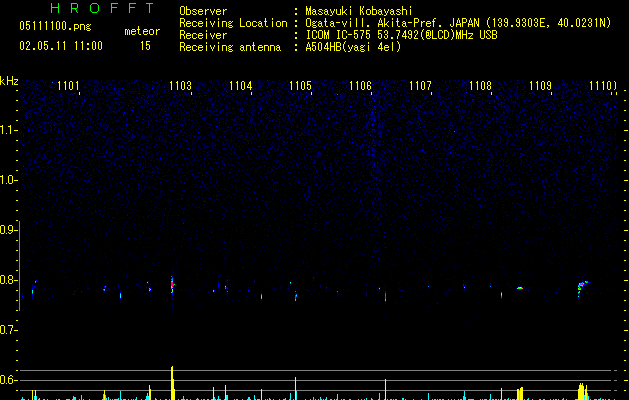629x400 pixels.
Task: Click the kHz unit label
Action: point(9,81)
